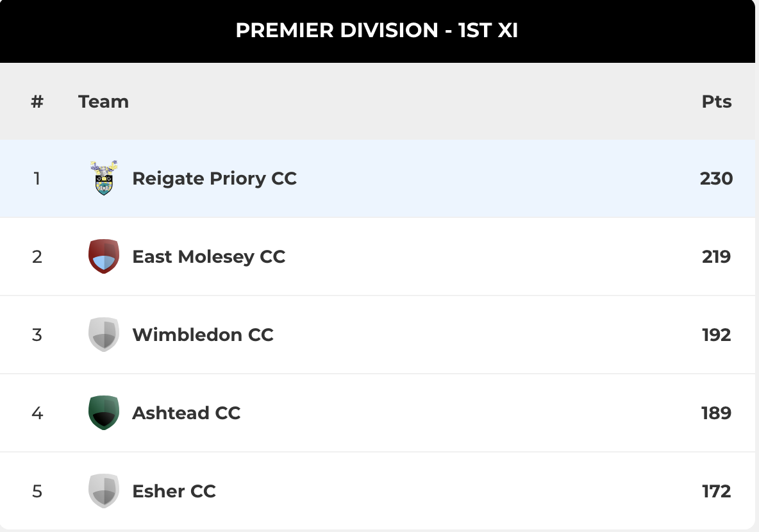The height and width of the screenshot is (532, 759).
Task: Click Reigate Priory's 230 points value
Action: pos(717,179)
